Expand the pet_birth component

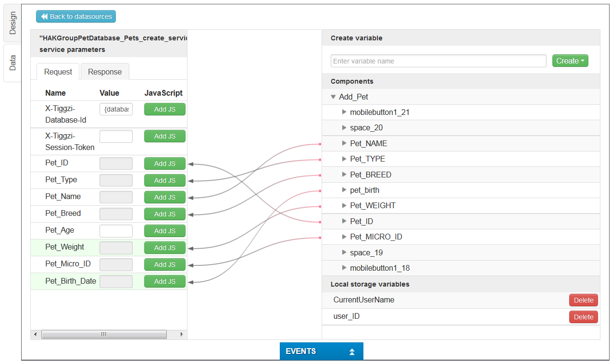tap(344, 190)
